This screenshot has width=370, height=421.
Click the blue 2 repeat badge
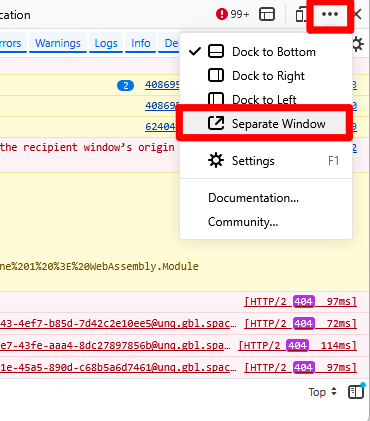(x=125, y=86)
